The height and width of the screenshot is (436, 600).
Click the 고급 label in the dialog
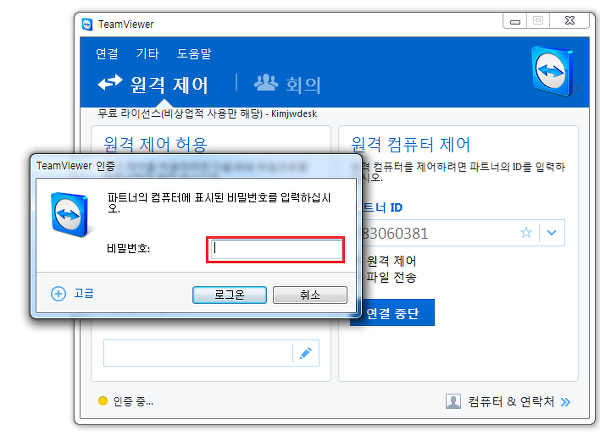click(x=84, y=294)
